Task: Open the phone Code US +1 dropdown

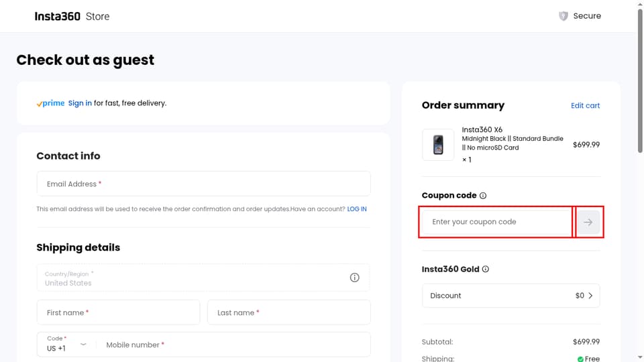Action: (66, 345)
